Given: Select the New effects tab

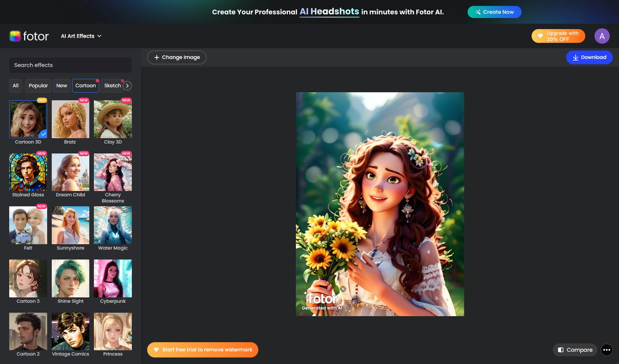Looking at the screenshot, I should (61, 86).
